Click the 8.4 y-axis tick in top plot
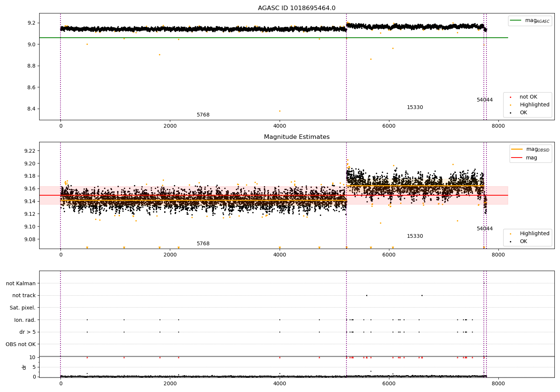The height and width of the screenshot is (392, 560). (31, 109)
